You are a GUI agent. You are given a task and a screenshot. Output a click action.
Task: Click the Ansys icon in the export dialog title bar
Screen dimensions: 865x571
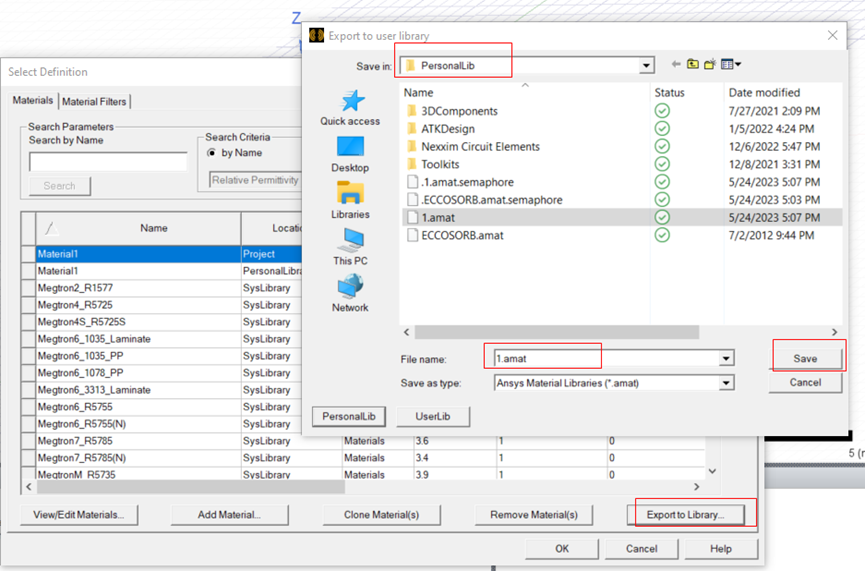pyautogui.click(x=317, y=35)
